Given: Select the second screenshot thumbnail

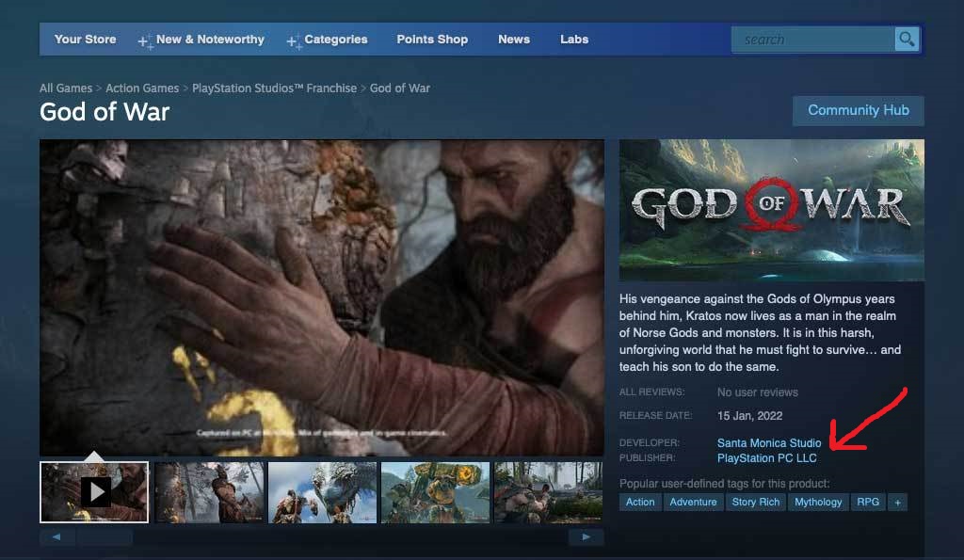Looking at the screenshot, I should click(209, 491).
